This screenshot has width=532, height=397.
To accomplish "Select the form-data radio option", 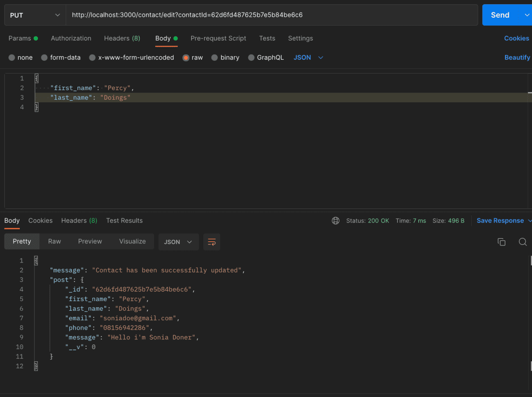I will pyautogui.click(x=45, y=58).
